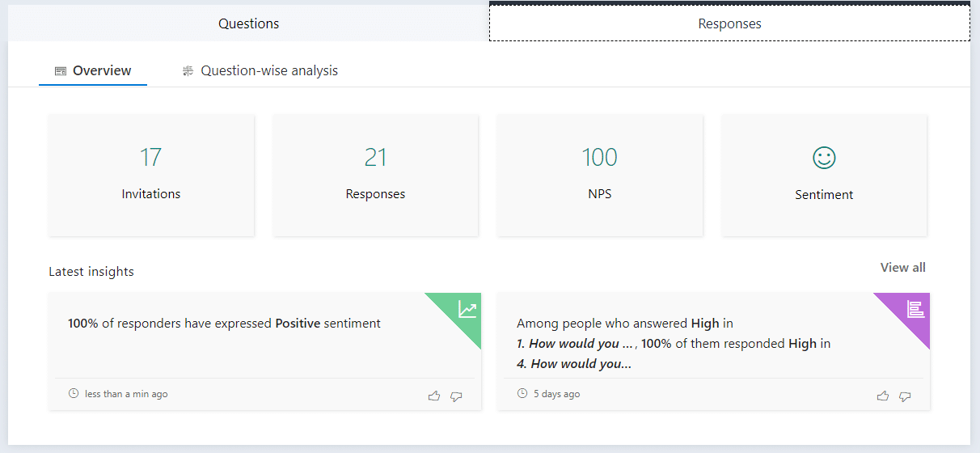The image size is (980, 453).
Task: Open the Positive sentiment insight card
Action: pyautogui.click(x=243, y=340)
